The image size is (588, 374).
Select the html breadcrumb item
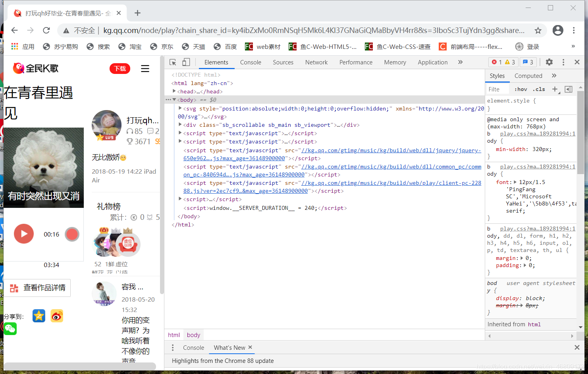pyautogui.click(x=174, y=335)
